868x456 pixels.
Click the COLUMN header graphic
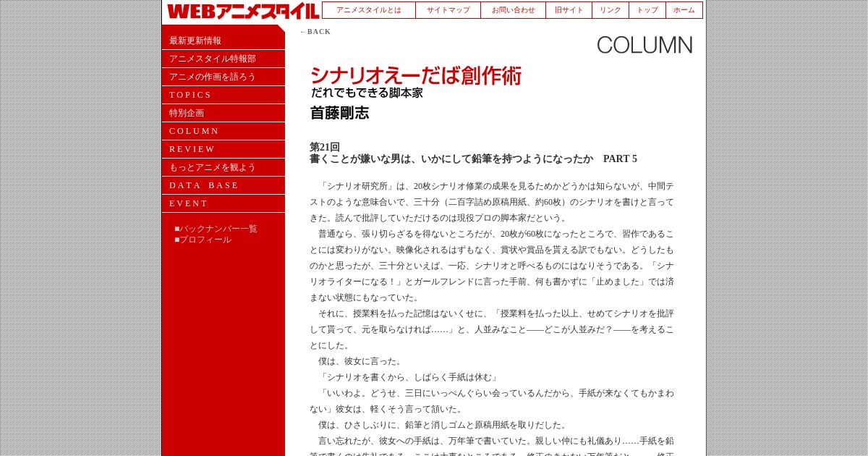(x=644, y=45)
